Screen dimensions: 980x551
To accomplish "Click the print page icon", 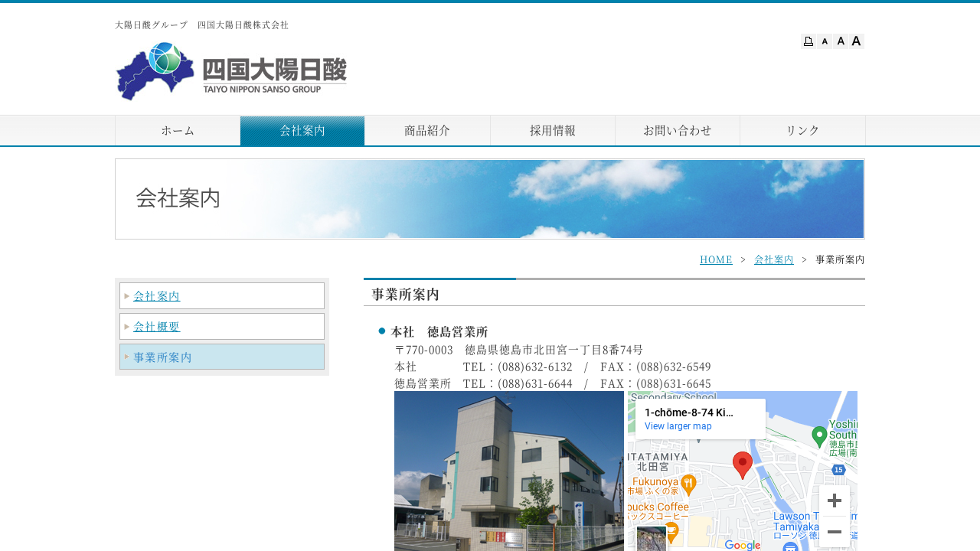I will point(808,41).
